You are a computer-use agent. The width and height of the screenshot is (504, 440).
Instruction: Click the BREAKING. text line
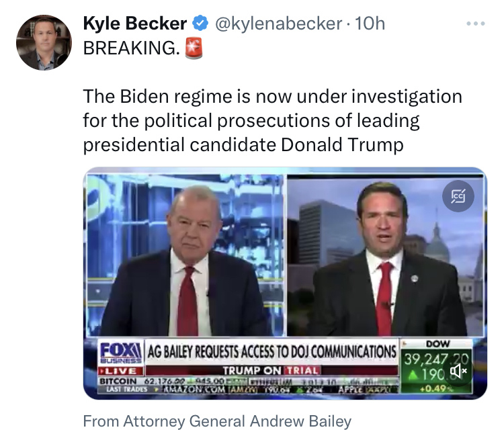(x=132, y=49)
